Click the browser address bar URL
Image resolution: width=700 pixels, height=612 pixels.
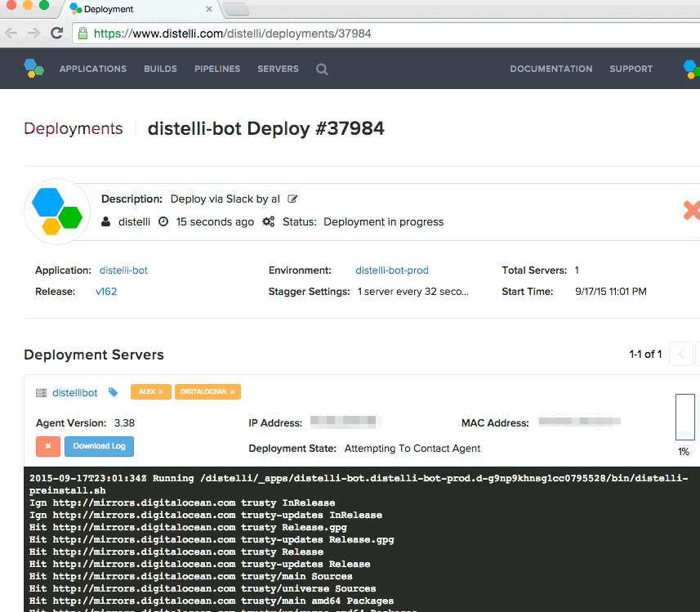[232, 34]
